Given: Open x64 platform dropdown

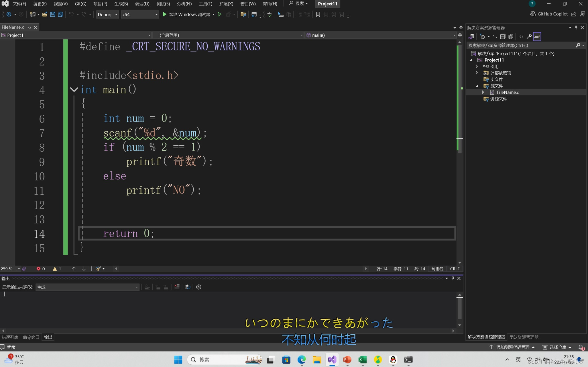Looking at the screenshot, I should click(139, 14).
